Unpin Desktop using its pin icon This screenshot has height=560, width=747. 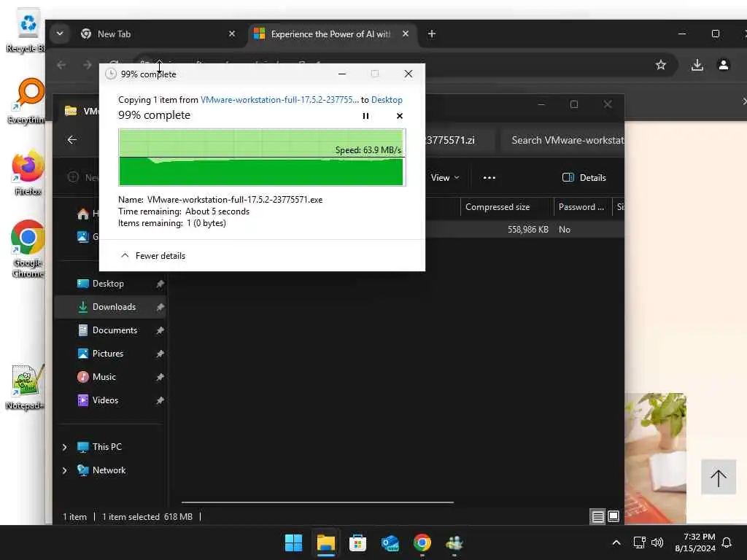coord(160,284)
